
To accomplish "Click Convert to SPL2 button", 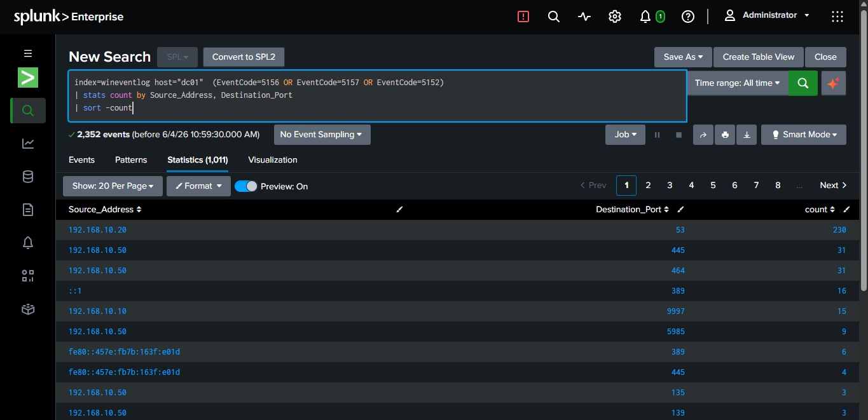I will (244, 57).
